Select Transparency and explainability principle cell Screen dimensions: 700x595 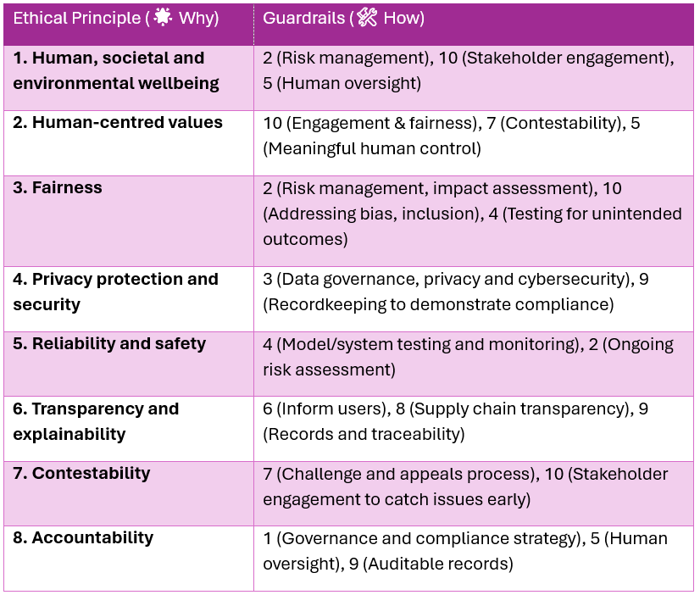[x=96, y=421]
